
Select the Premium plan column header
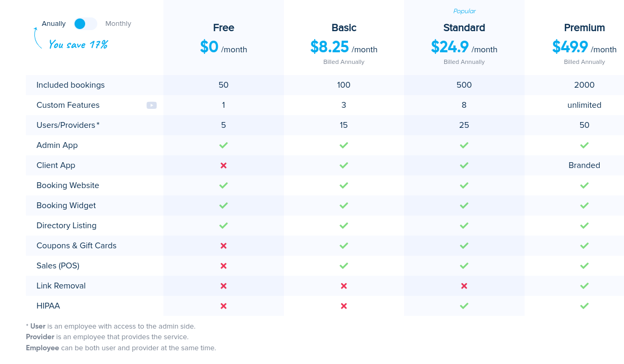584,27
